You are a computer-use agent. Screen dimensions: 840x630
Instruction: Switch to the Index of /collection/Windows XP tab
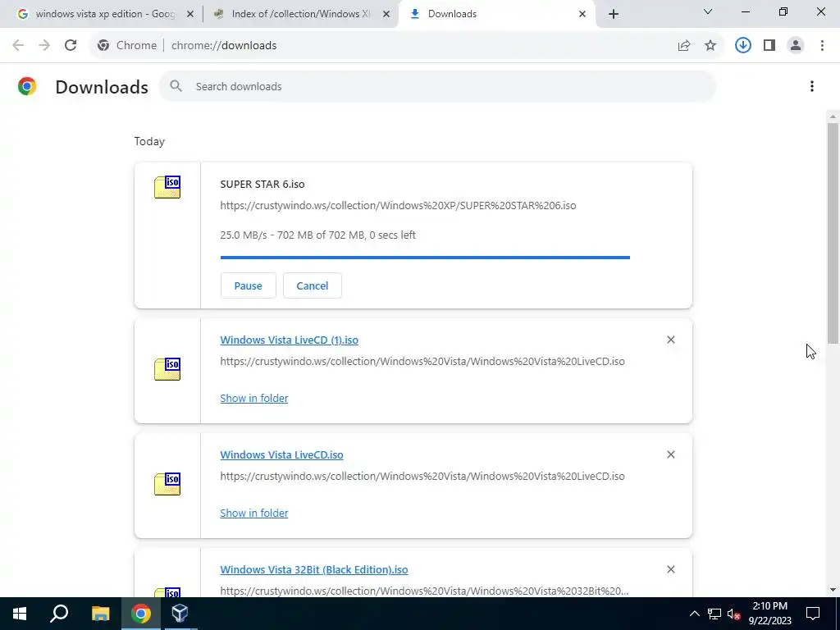click(x=300, y=14)
